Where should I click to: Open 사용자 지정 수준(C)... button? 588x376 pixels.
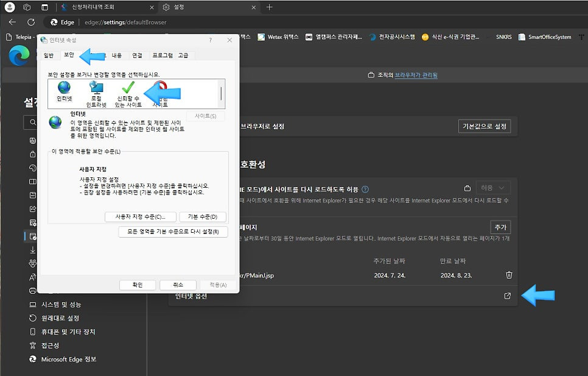(140, 217)
